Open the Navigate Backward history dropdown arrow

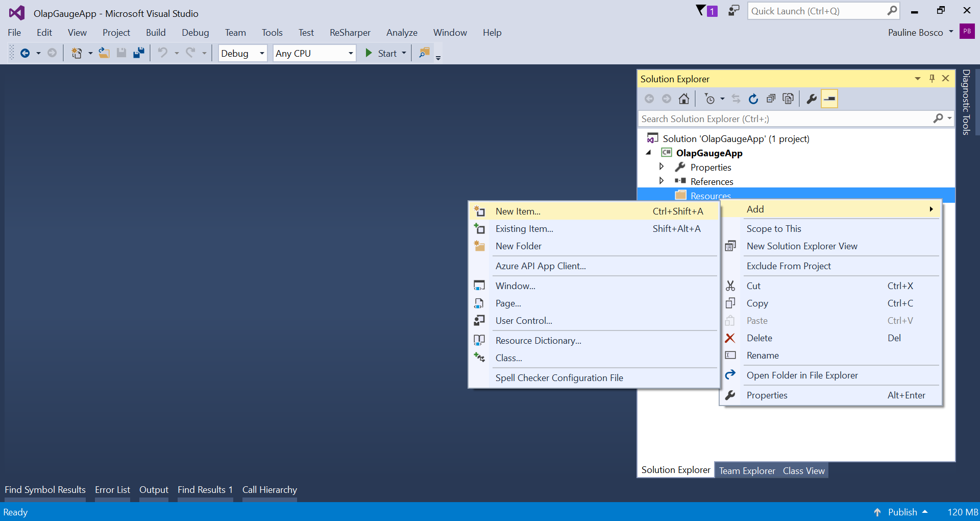coord(38,53)
